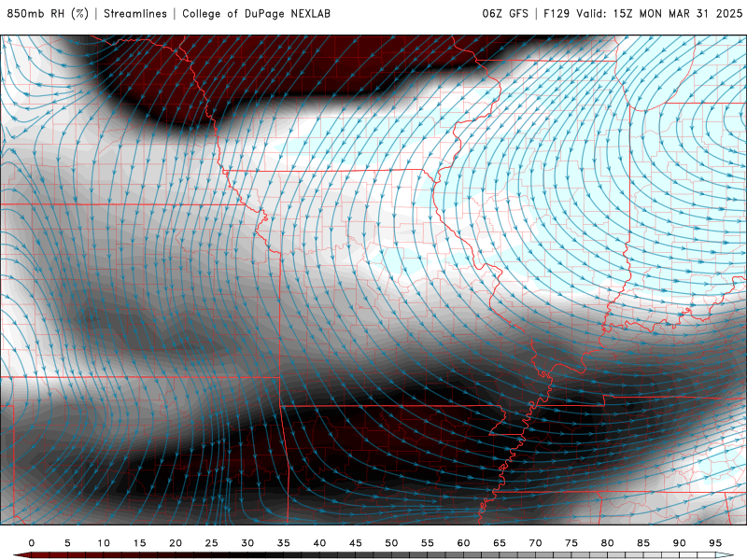Click the colorbar label "80"
The width and height of the screenshot is (747, 560).
click(607, 543)
